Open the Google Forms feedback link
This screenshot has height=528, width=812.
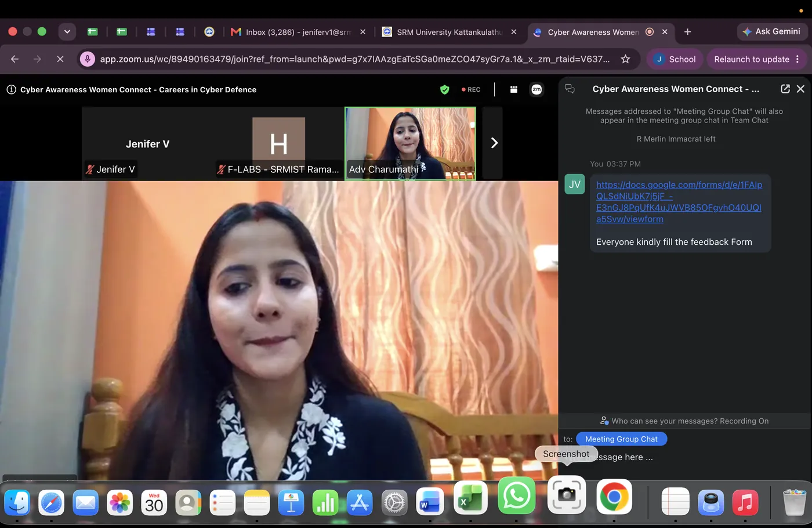coord(679,202)
